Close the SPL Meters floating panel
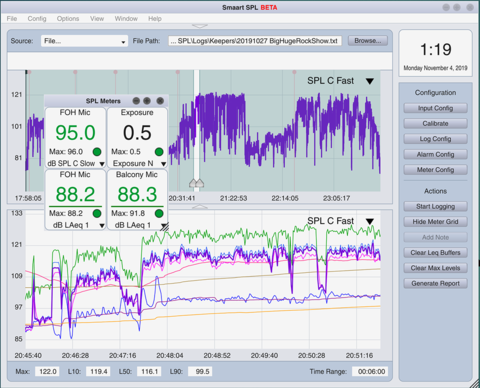Screen dimensions: 480x388 coord(160,101)
